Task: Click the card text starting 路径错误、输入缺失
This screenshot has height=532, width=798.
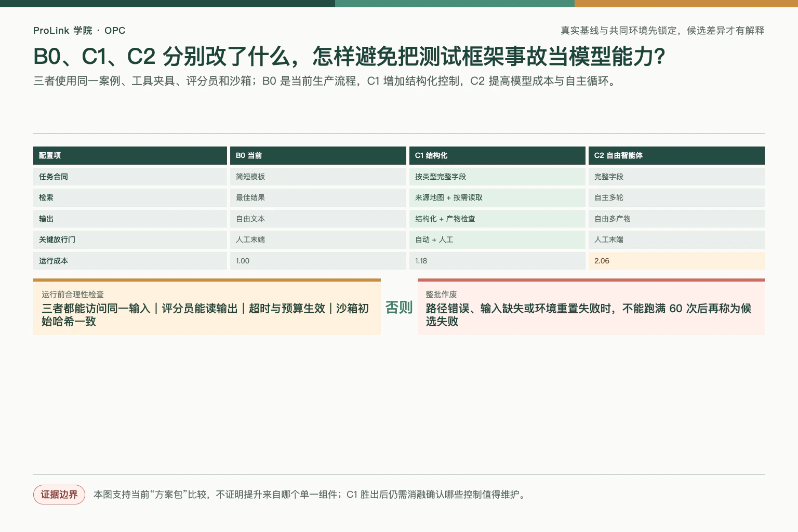Action: (589, 315)
